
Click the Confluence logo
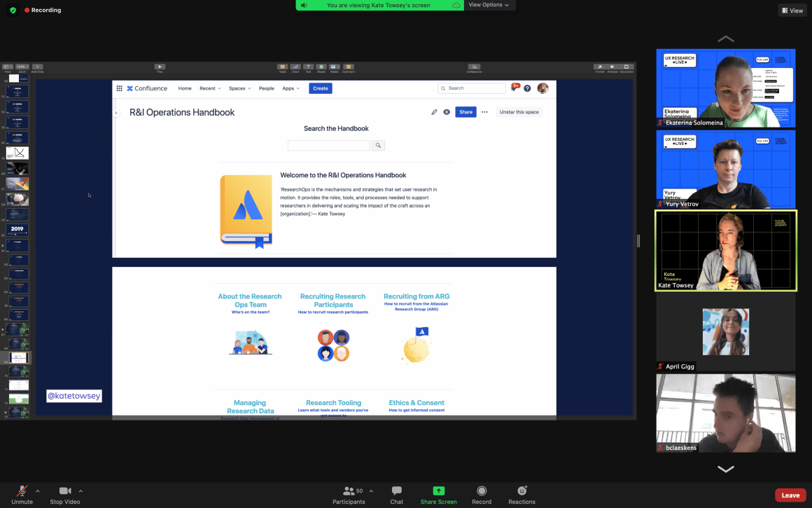click(x=147, y=88)
